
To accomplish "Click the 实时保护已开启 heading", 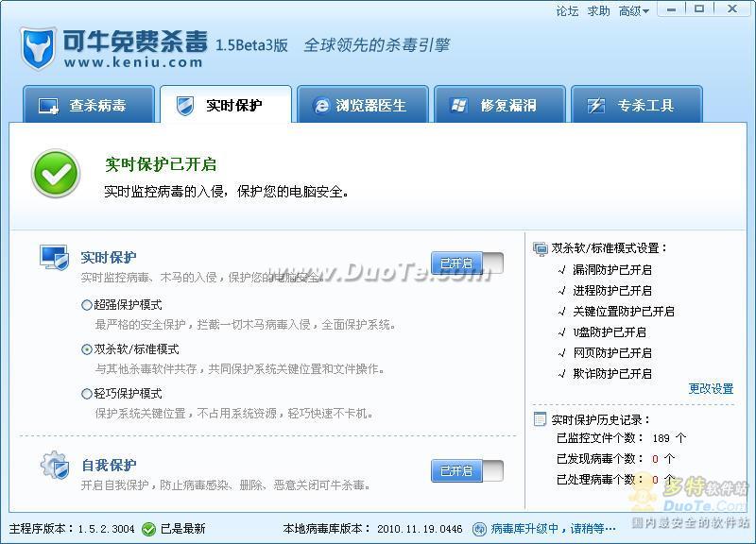I will 161,164.
